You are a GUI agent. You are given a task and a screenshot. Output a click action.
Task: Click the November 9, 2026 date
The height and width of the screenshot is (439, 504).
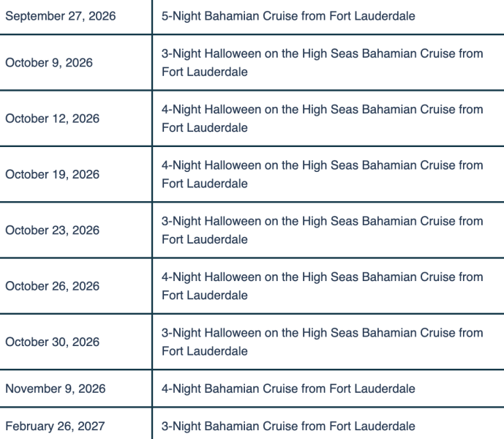55,389
